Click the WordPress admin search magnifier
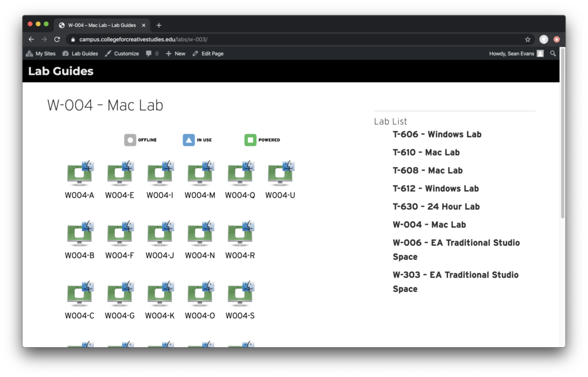588x377 pixels. [553, 53]
